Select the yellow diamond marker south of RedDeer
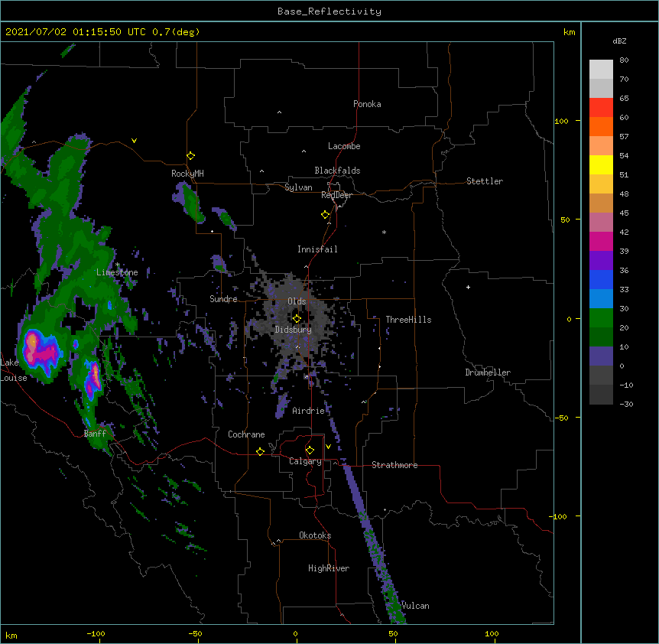 coord(326,215)
